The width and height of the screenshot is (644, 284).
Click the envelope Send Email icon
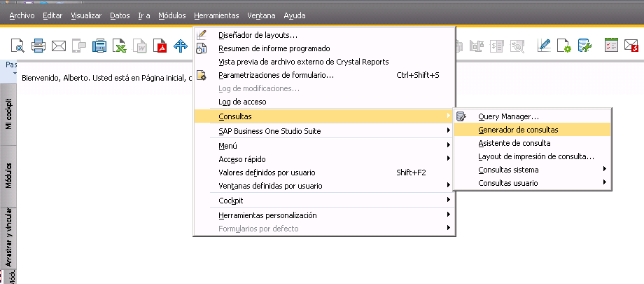pos(59,46)
